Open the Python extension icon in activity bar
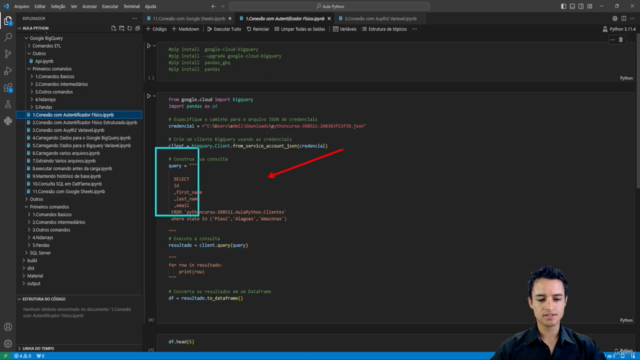Viewport: 640px width, 360px height. tap(8, 121)
